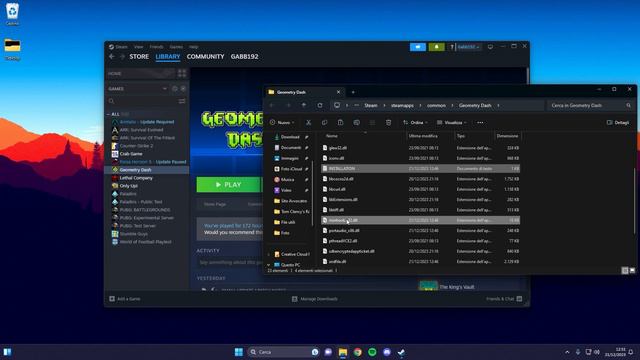Screen dimensions: 640x360
Task: Click the Steam HOME button
Action: 141,73
